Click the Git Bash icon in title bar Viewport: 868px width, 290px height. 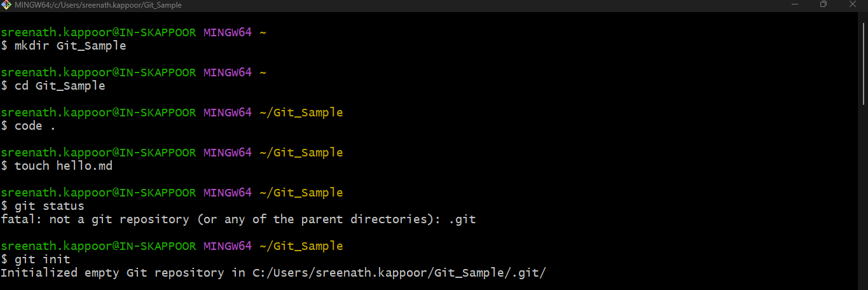click(x=6, y=4)
